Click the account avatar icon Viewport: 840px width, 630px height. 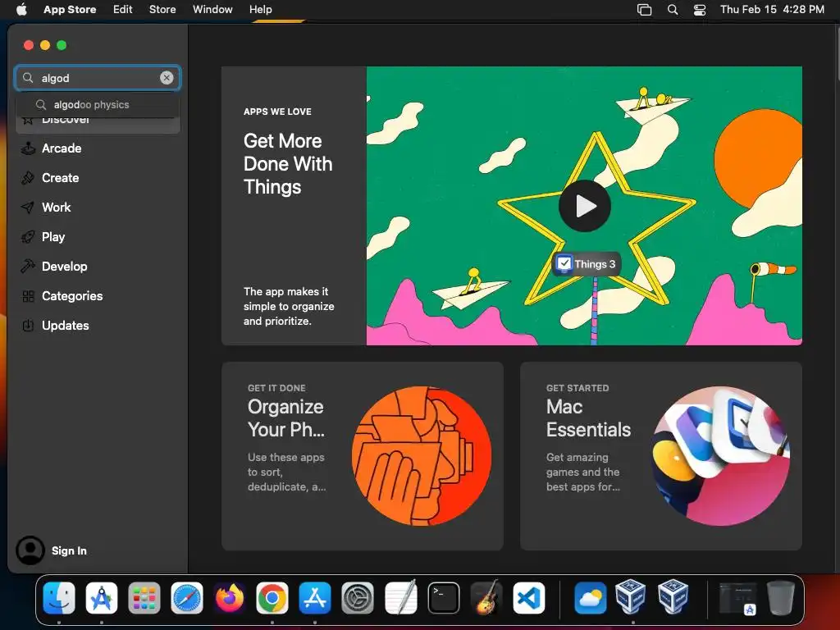coord(30,550)
